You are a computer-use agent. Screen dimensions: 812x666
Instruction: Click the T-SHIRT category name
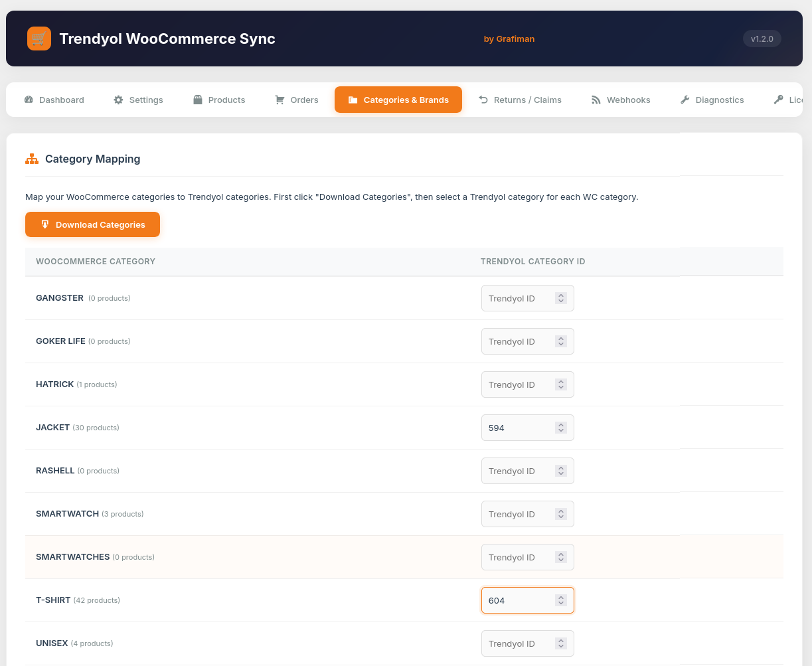[53, 600]
